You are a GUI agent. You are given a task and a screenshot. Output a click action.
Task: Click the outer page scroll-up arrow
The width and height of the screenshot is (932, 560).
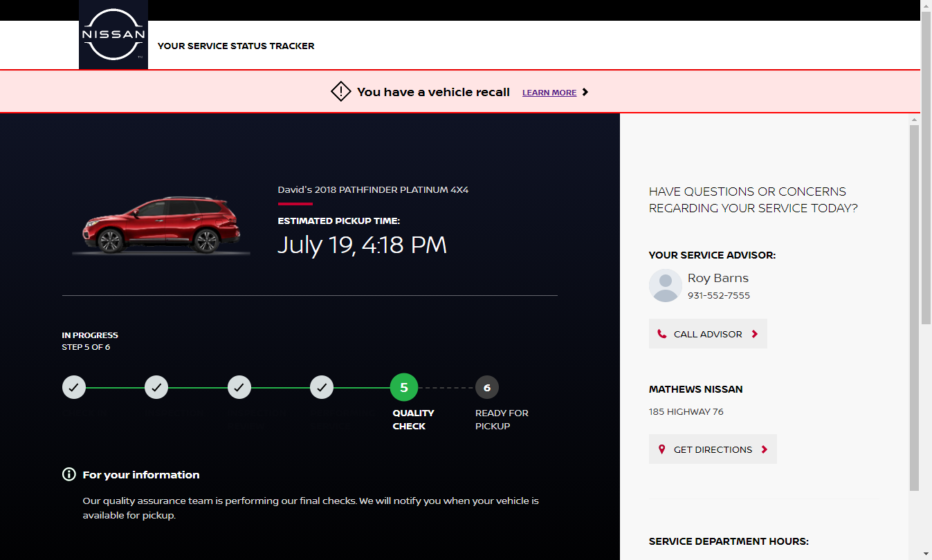click(926, 6)
